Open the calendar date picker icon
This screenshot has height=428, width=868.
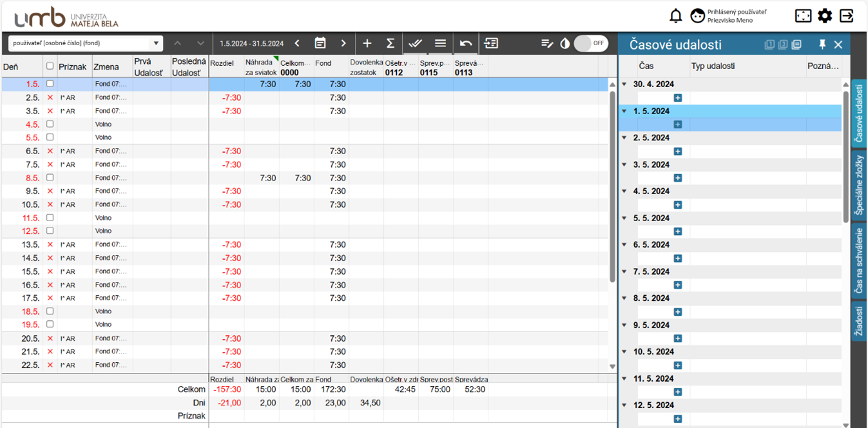[320, 43]
